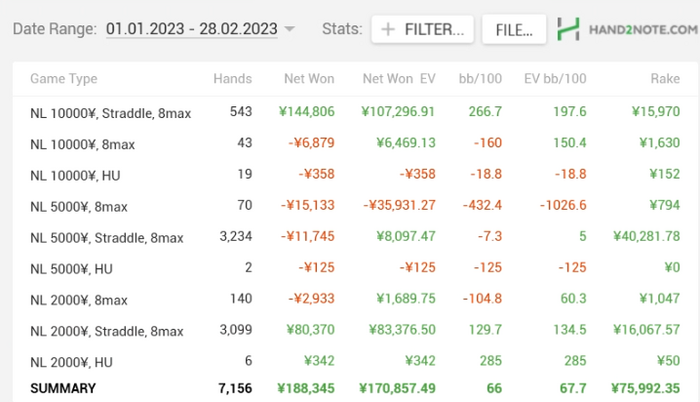
Task: Sort by the Hands column header
Action: coord(232,78)
